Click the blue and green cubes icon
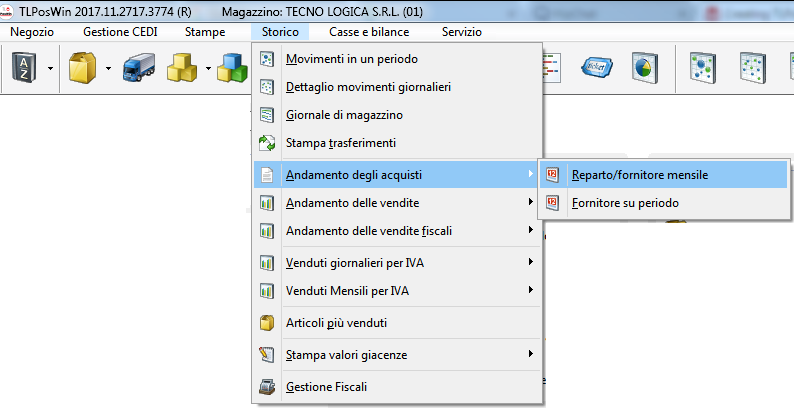The image size is (794, 411). coord(233,68)
